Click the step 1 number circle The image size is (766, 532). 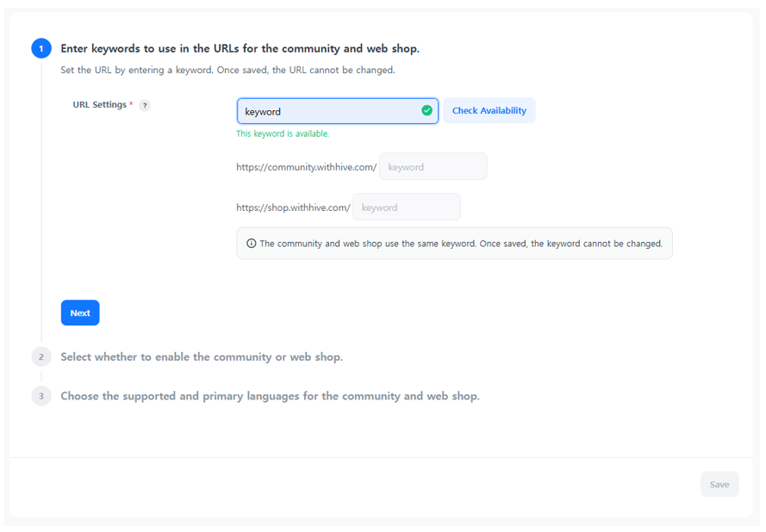(41, 48)
